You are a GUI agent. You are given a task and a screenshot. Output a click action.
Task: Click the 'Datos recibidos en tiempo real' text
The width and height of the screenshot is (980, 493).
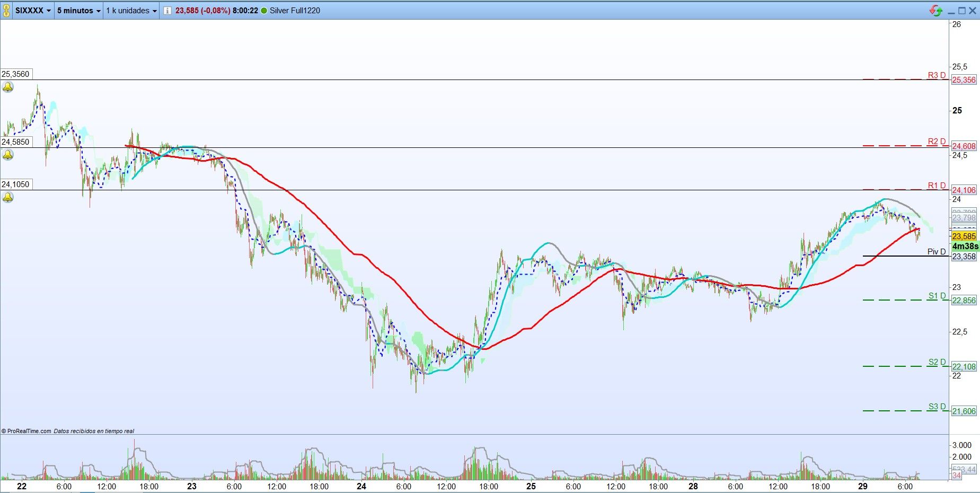tap(94, 431)
